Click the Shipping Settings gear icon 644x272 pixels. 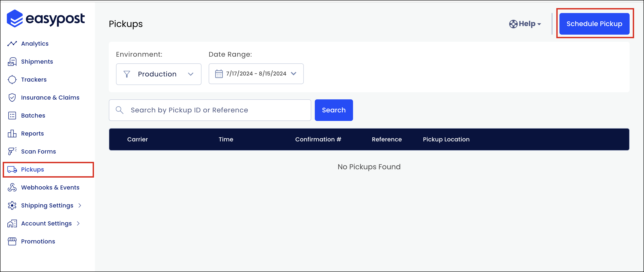click(x=12, y=205)
